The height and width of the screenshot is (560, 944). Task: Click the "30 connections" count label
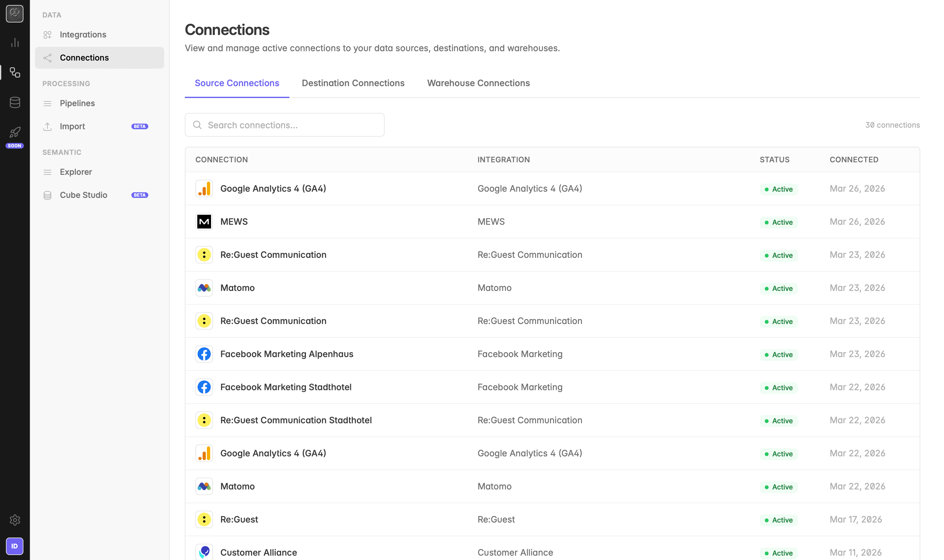[x=892, y=125]
